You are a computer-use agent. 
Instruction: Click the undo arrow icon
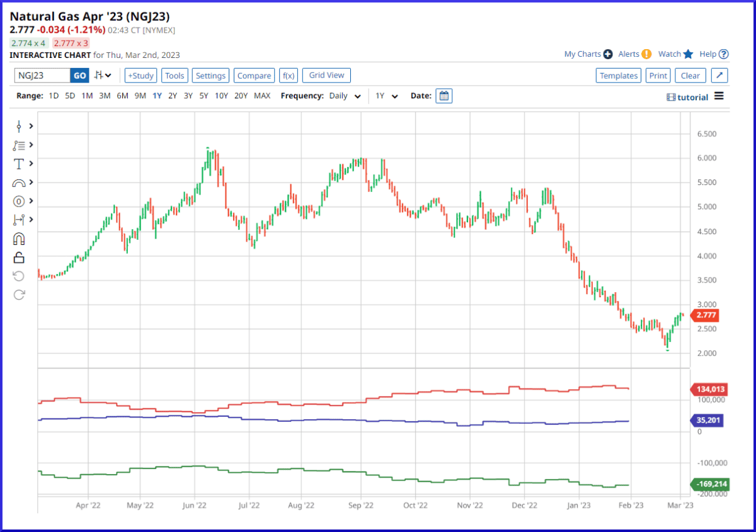tap(19, 275)
